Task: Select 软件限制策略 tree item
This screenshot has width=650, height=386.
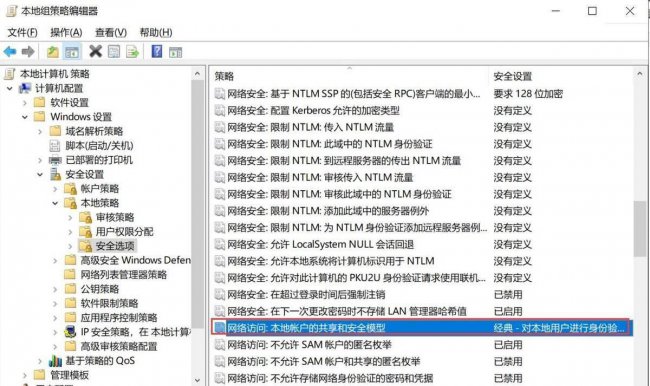Action: tap(109, 303)
